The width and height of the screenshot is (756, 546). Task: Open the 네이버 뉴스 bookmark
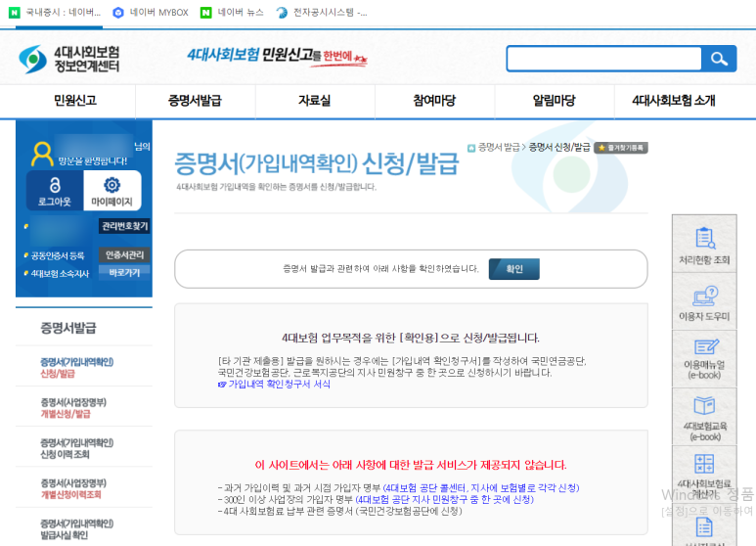[x=232, y=13]
